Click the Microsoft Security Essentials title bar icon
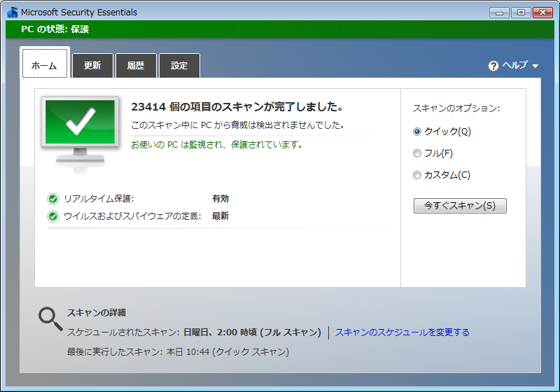 coord(12,12)
